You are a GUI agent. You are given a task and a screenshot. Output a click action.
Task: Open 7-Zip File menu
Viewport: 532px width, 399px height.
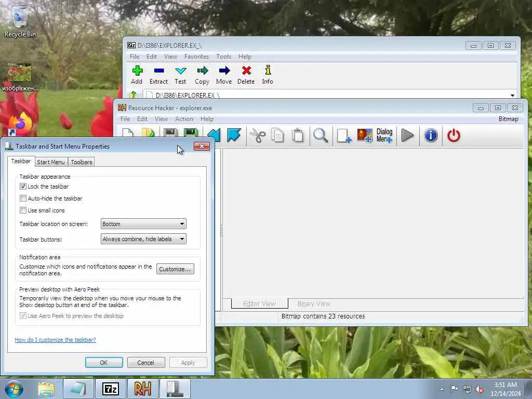(x=135, y=57)
